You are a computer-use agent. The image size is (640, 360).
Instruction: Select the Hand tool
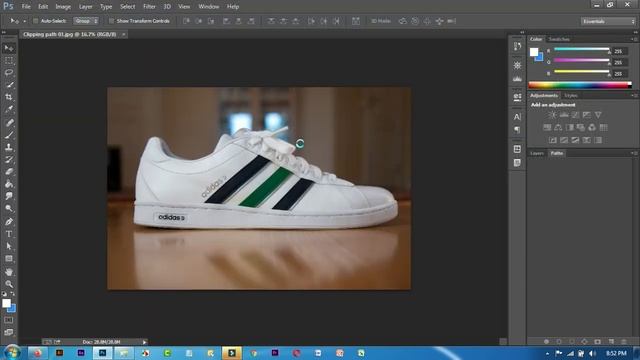(x=9, y=272)
